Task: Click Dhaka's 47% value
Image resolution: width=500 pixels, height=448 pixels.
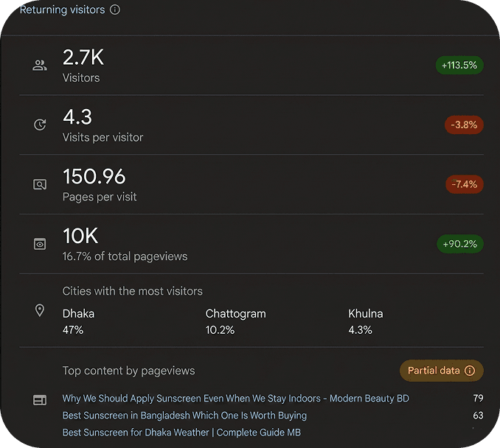Action: click(x=73, y=330)
